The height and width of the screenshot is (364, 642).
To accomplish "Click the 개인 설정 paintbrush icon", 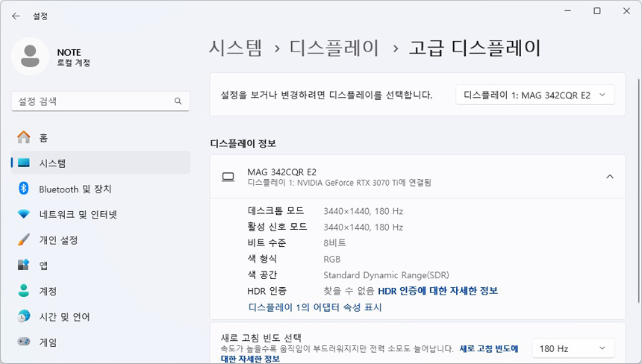I will 24,240.
